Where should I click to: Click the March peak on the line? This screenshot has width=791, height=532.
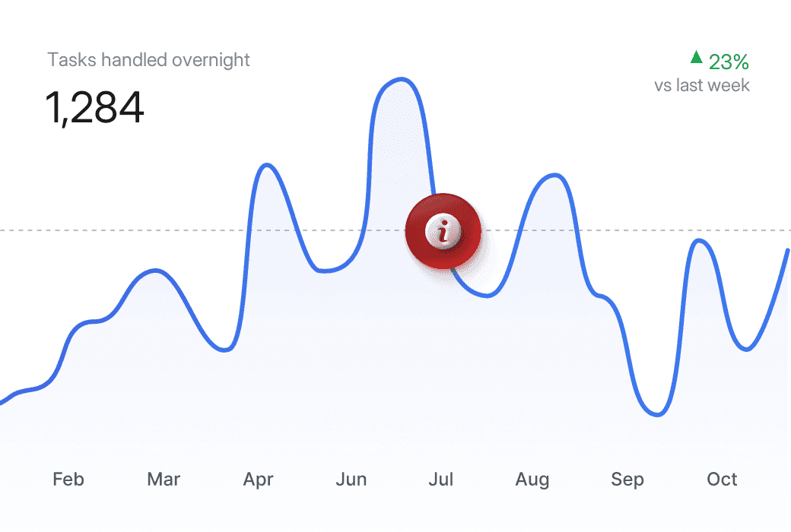(x=155, y=271)
